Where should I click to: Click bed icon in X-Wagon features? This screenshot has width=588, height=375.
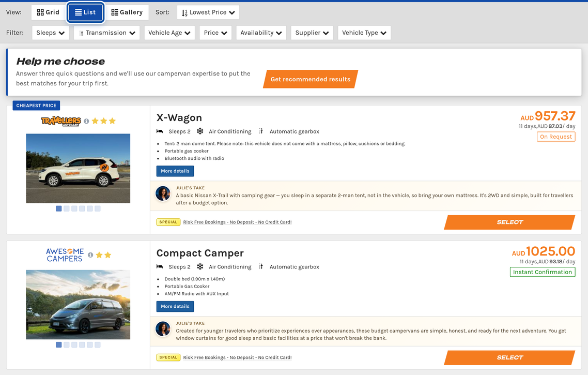pyautogui.click(x=160, y=131)
